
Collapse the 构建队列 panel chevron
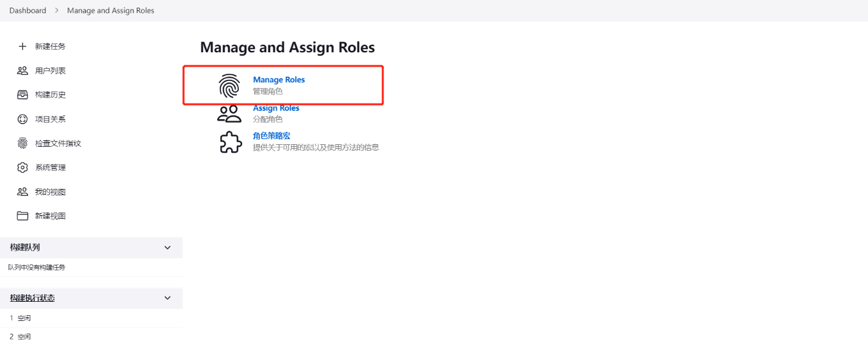[x=168, y=248]
